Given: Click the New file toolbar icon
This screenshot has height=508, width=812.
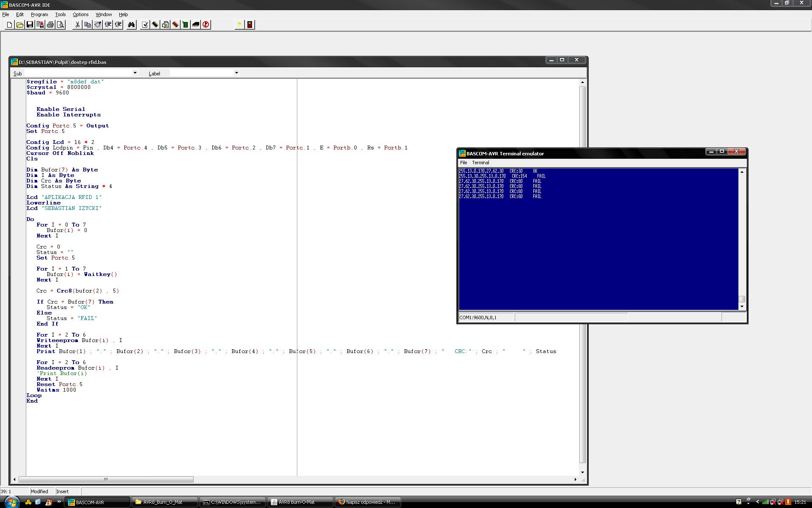Looking at the screenshot, I should point(9,25).
